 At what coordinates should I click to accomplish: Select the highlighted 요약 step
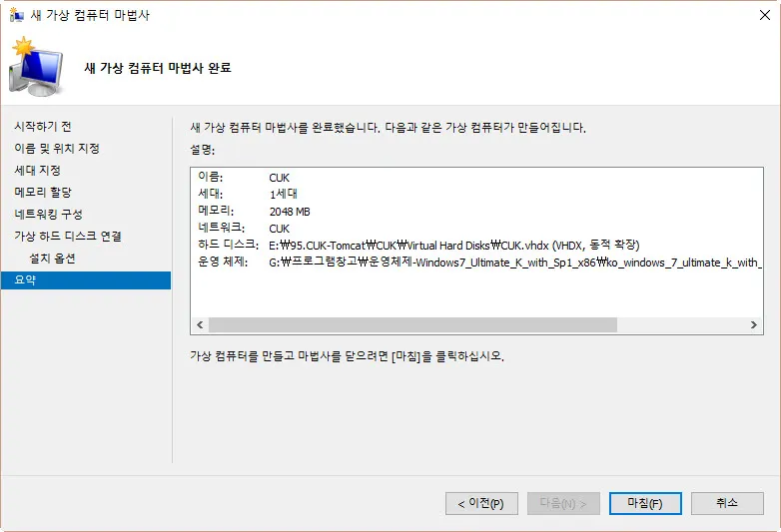(86, 280)
